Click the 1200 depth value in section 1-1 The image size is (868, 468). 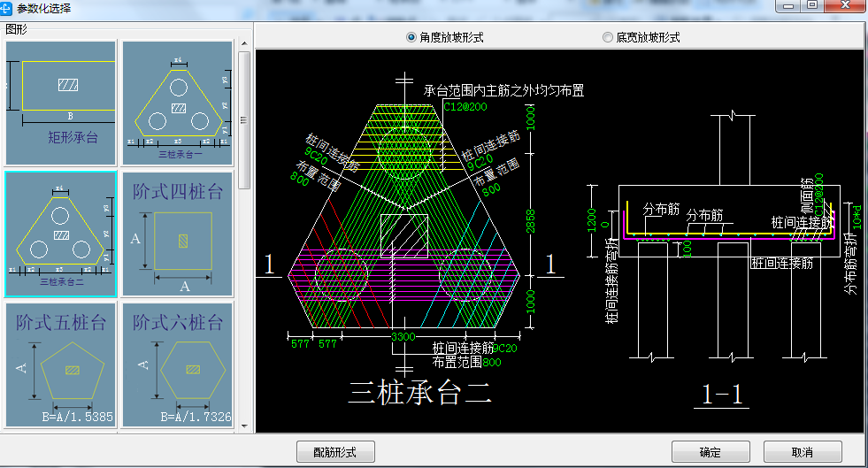pyautogui.click(x=592, y=220)
